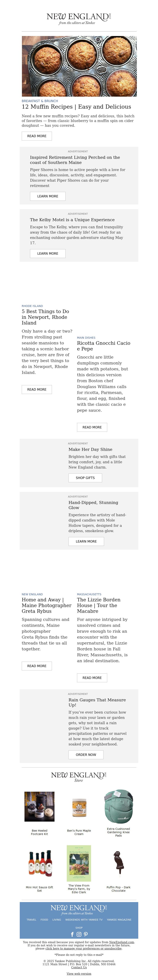Click Order Now for rain gauges

tap(86, 754)
